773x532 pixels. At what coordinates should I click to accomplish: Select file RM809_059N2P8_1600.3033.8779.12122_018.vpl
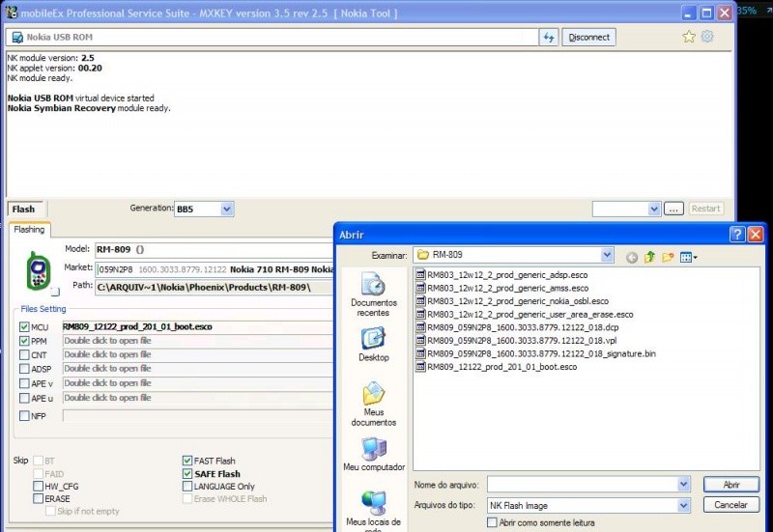coord(516,341)
